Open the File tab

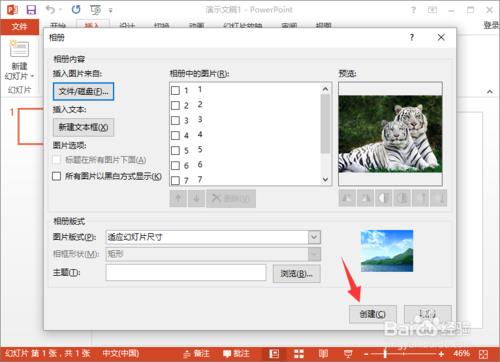click(x=20, y=27)
